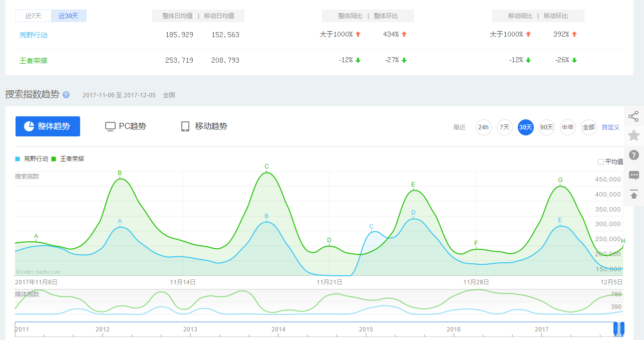The width and height of the screenshot is (644, 340).
Task: Click the 移动日均值 column header
Action: point(219,16)
